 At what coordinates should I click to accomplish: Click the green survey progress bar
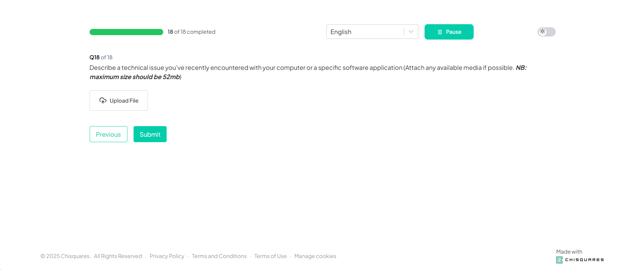(126, 32)
